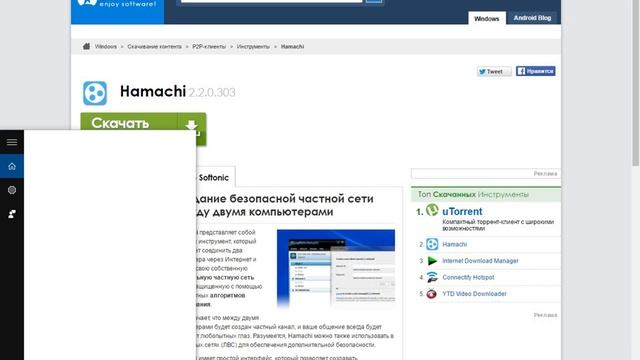Open Windows breadcrumb link
Screen dimensions: 640x360
click(106, 47)
